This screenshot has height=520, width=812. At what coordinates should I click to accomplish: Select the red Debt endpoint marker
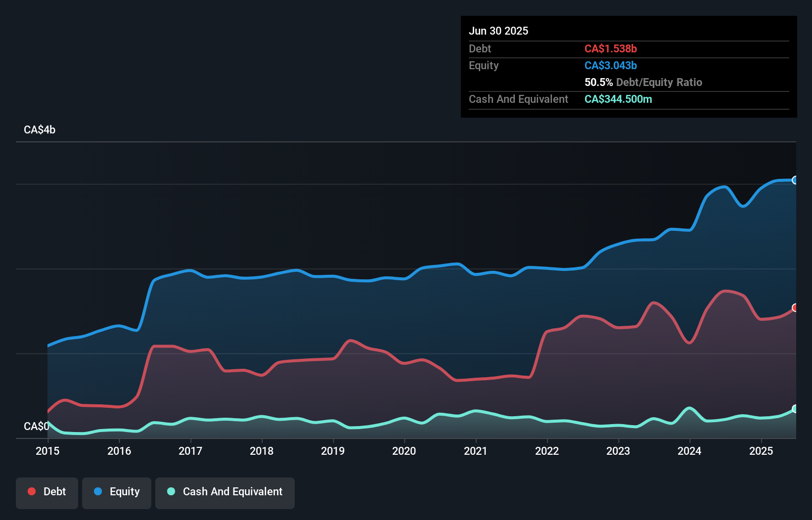coord(795,308)
